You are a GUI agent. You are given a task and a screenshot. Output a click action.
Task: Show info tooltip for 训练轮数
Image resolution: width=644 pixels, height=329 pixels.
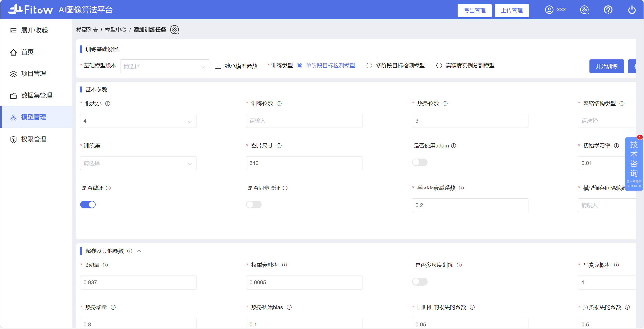coord(279,104)
